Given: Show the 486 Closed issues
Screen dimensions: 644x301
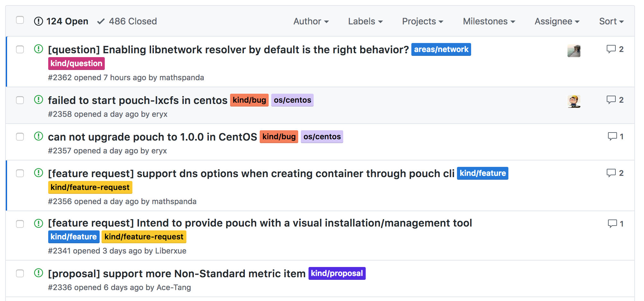Looking at the screenshot, I should (x=127, y=21).
